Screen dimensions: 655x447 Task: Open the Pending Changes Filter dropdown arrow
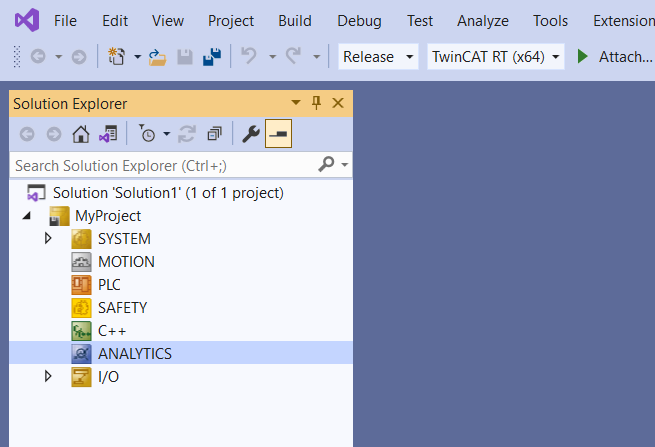[x=167, y=134]
